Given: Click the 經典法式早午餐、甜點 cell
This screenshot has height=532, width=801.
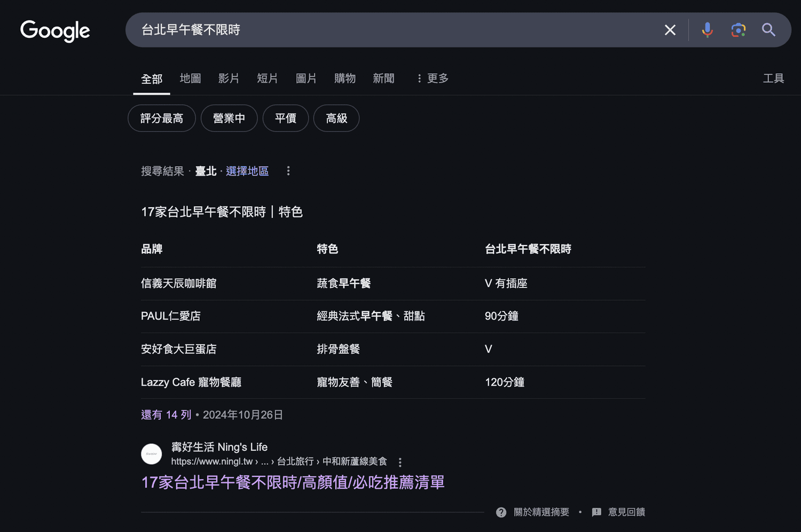Looking at the screenshot, I should pos(371,316).
